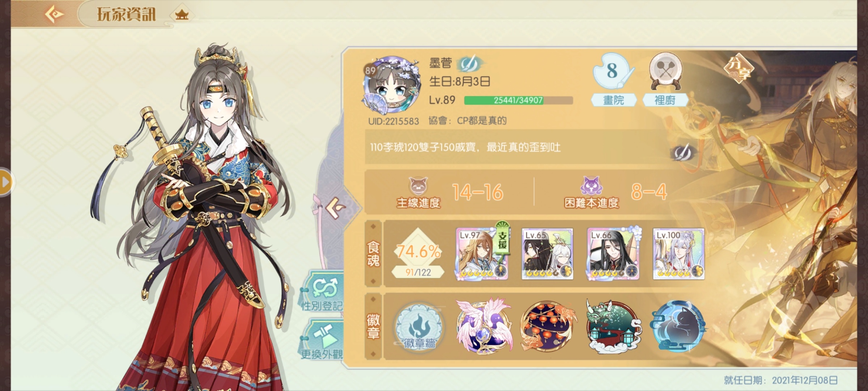The height and width of the screenshot is (391, 868).
Task: Click 更換外觀 to change appearance
Action: point(323,340)
